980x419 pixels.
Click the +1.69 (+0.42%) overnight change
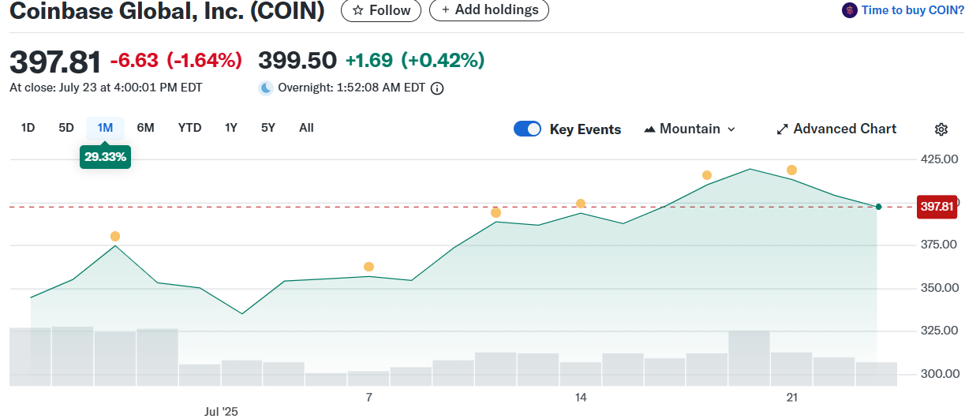(415, 60)
